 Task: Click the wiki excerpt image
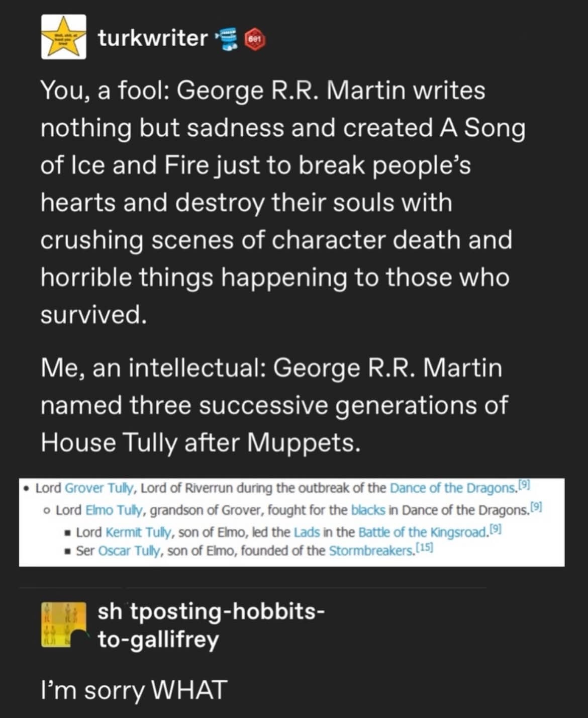click(x=291, y=522)
